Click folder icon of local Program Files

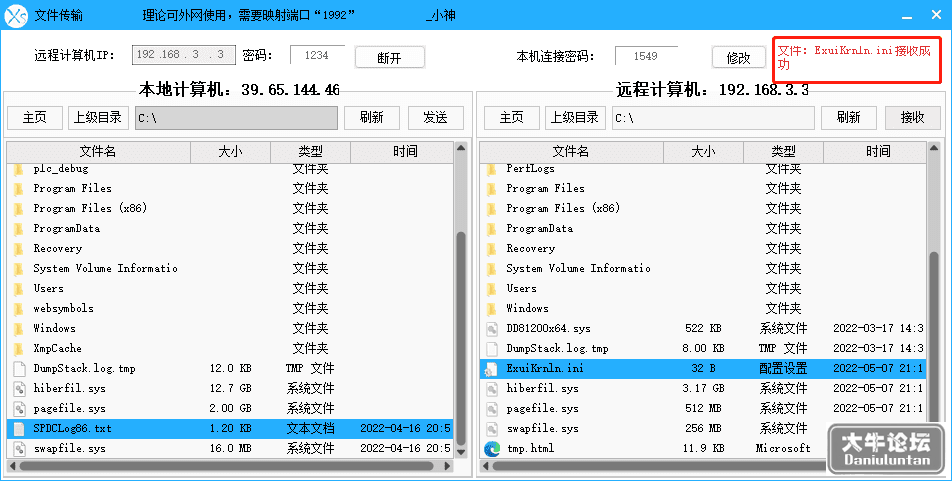click(19, 189)
